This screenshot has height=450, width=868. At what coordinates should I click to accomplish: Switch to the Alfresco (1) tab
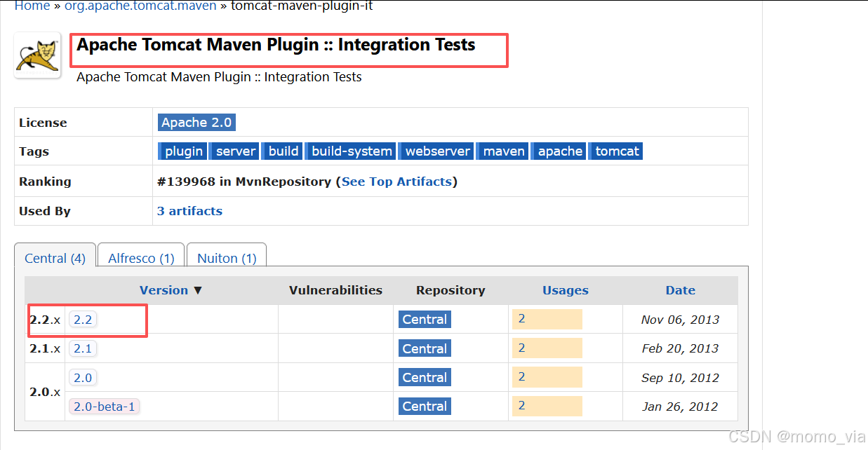coord(141,258)
